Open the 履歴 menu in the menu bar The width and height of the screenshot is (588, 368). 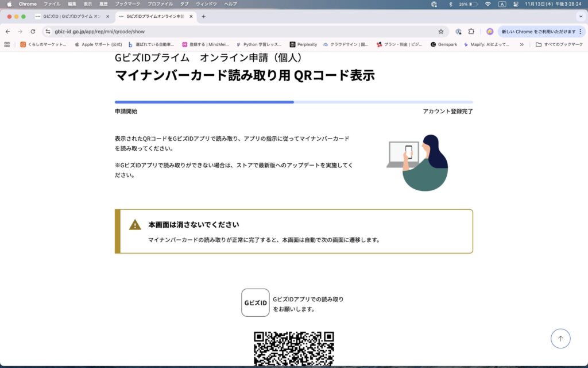point(103,4)
